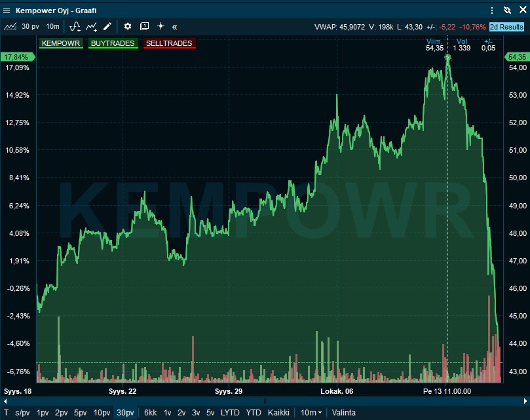The height and width of the screenshot is (420, 530).
Task: Click the Syys. 29 date label
Action: 229,391
